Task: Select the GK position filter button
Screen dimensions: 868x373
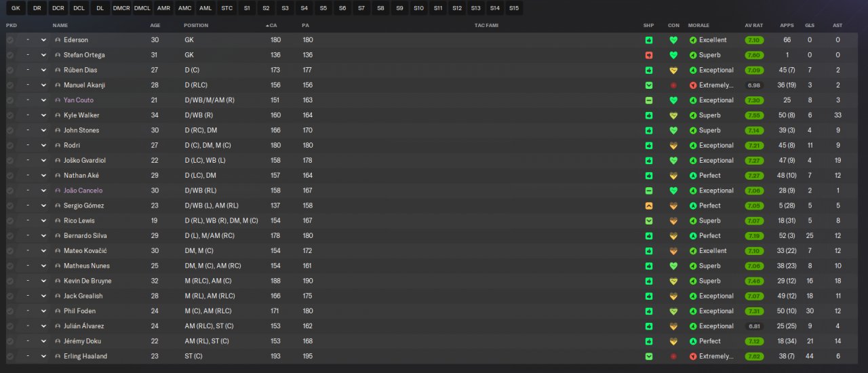Action: [16, 8]
